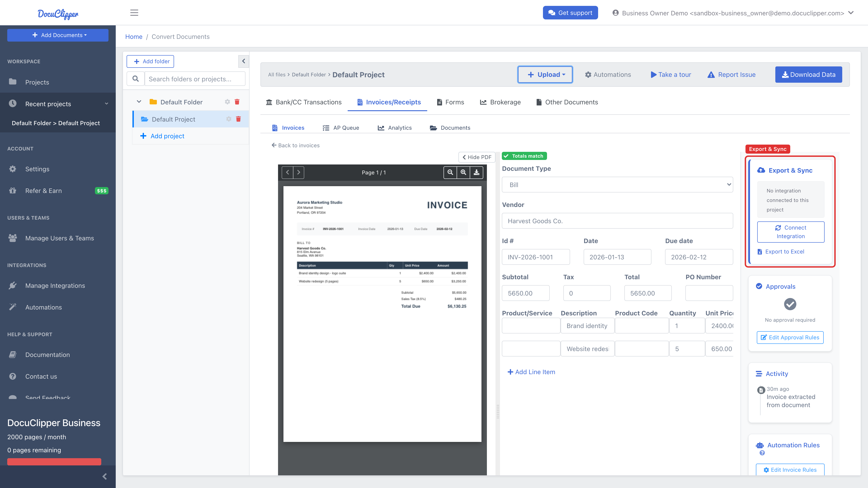
Task: Collapse the Default Folder tree chevron
Action: 139,102
